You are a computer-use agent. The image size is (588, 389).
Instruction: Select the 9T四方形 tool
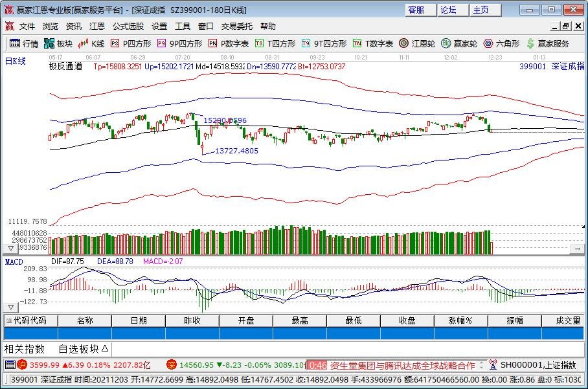[x=324, y=43]
